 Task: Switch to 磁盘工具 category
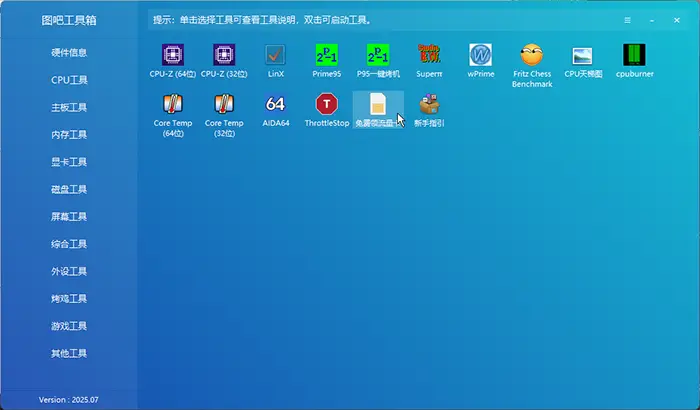(x=69, y=189)
